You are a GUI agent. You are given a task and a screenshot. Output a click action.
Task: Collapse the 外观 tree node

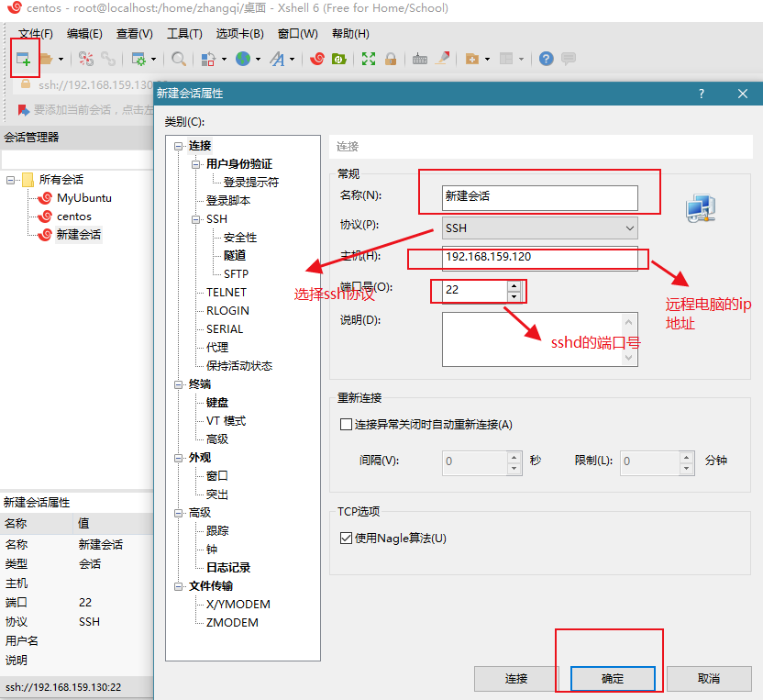pos(179,458)
